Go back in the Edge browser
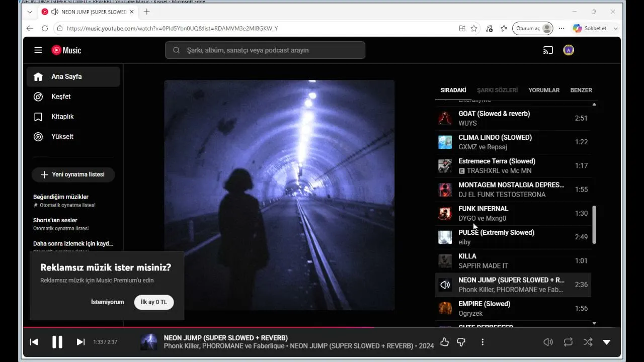The image size is (644, 362). tap(30, 29)
